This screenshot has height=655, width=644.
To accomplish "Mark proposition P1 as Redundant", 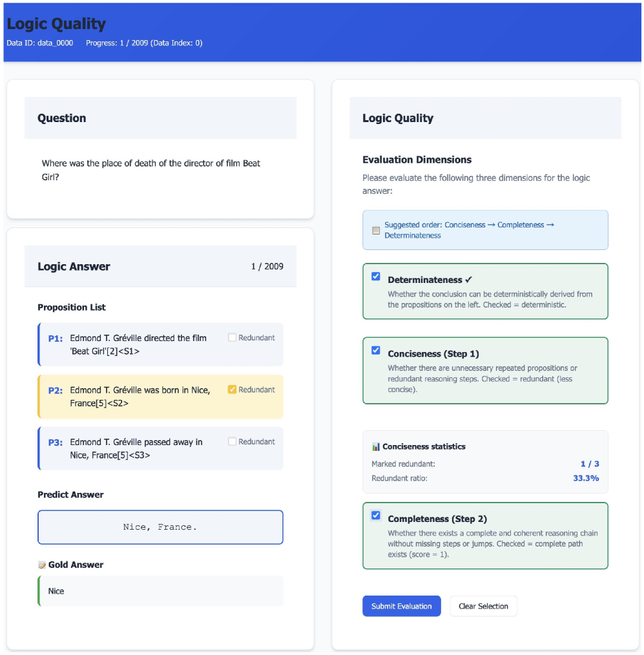I will pyautogui.click(x=233, y=337).
